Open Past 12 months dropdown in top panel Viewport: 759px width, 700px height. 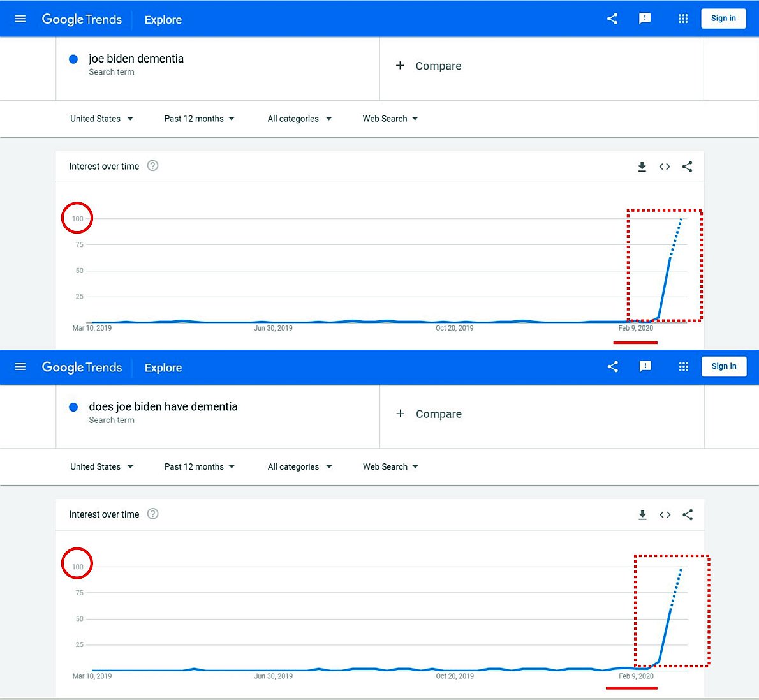199,119
